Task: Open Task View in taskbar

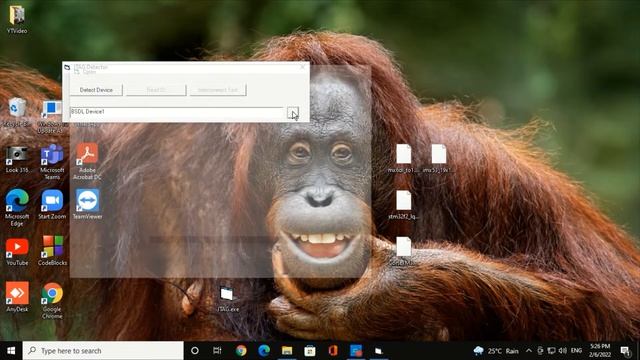Action: (217, 351)
